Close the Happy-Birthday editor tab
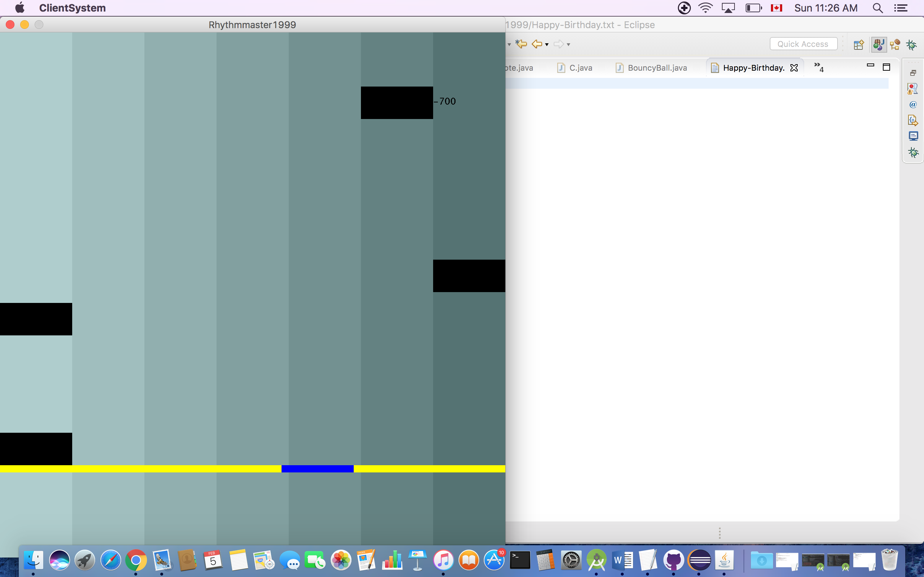The image size is (924, 577). click(x=794, y=68)
